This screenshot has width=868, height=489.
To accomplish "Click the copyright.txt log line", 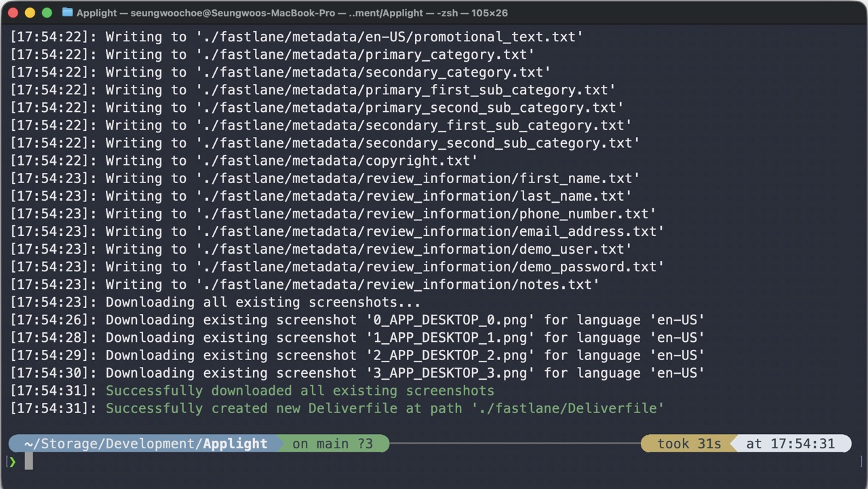I will tap(243, 161).
